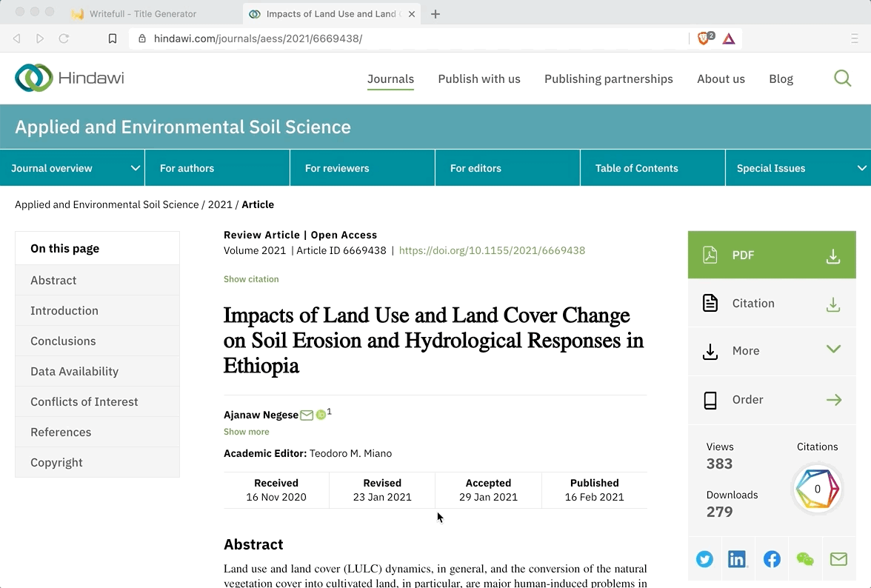The height and width of the screenshot is (588, 871).
Task: Bookmark this page in the toolbar
Action: click(x=113, y=39)
